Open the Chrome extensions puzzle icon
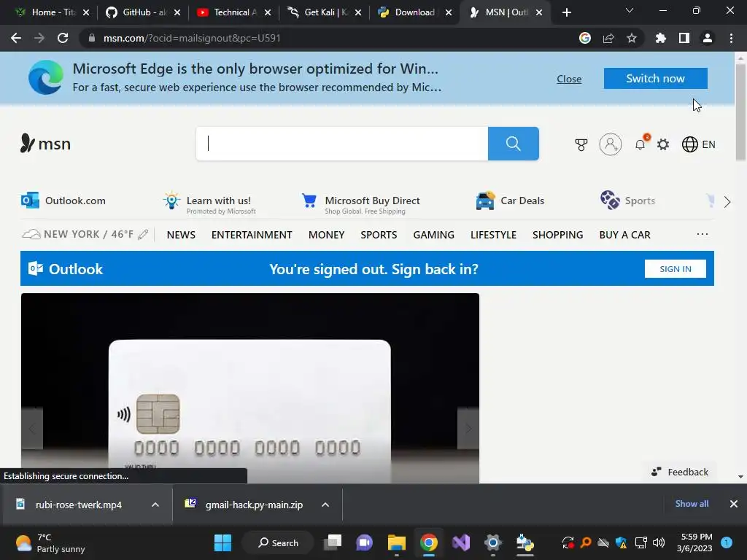Image resolution: width=747 pixels, height=560 pixels. [x=660, y=38]
